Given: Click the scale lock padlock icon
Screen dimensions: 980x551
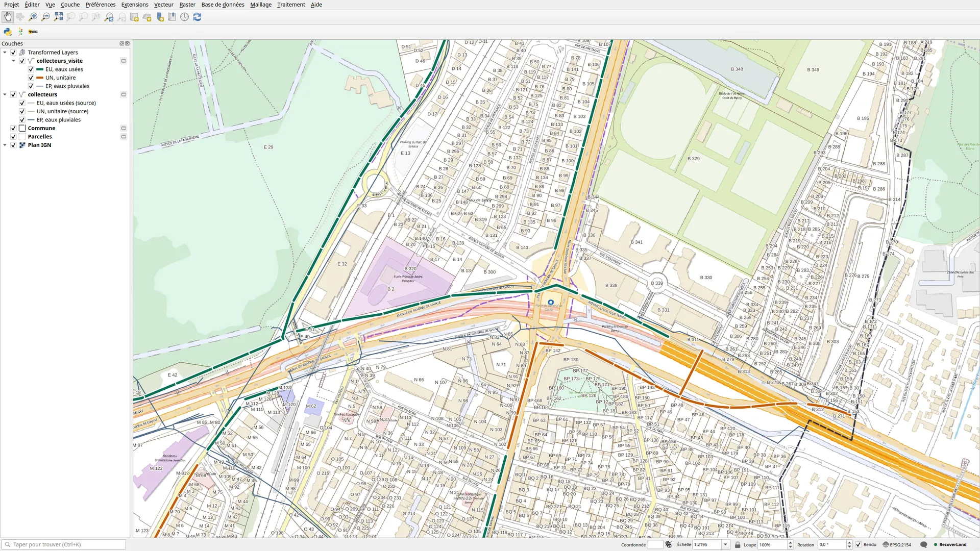Looking at the screenshot, I should (737, 544).
